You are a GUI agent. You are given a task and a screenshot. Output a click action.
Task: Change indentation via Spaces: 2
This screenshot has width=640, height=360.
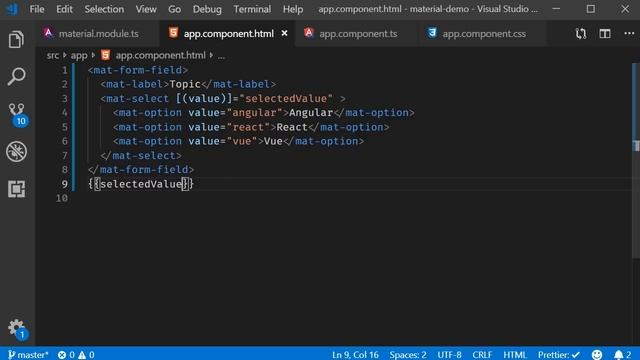click(408, 354)
